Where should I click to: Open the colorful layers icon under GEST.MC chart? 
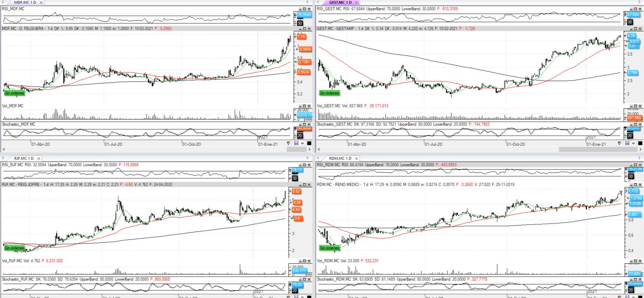[620, 144]
